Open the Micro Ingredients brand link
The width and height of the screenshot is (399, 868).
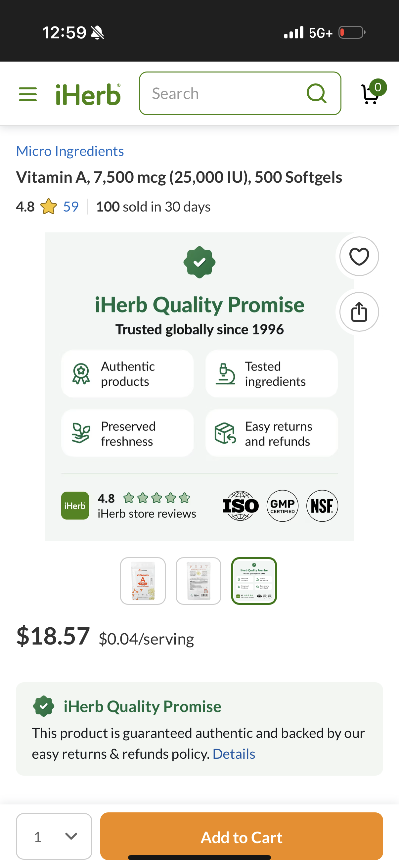70,151
